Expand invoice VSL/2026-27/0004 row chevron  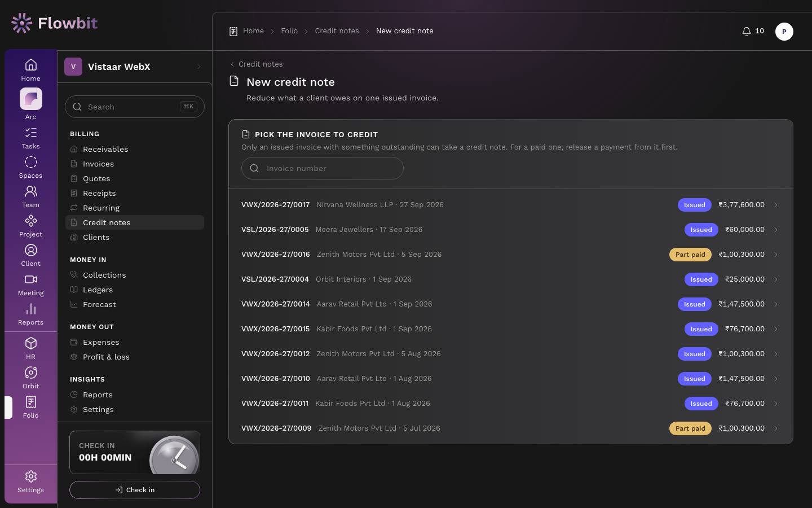pos(776,279)
